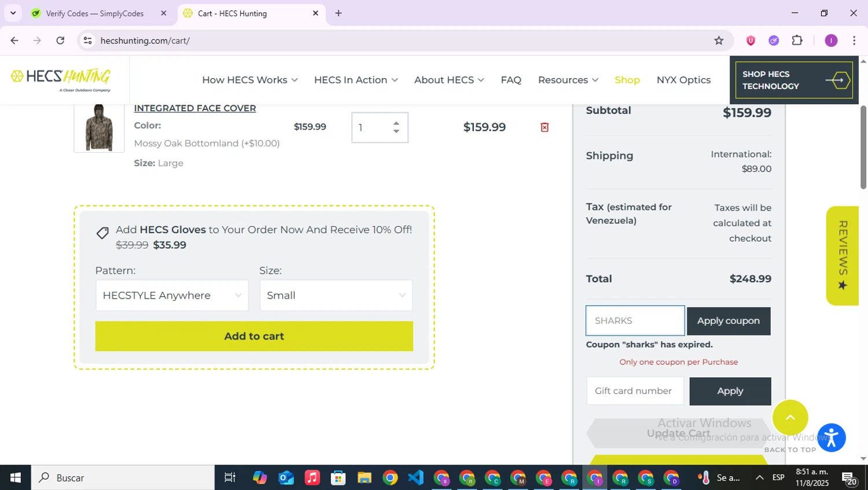Remove the hoodie item with red delete icon
The image size is (868, 490).
coord(545,127)
